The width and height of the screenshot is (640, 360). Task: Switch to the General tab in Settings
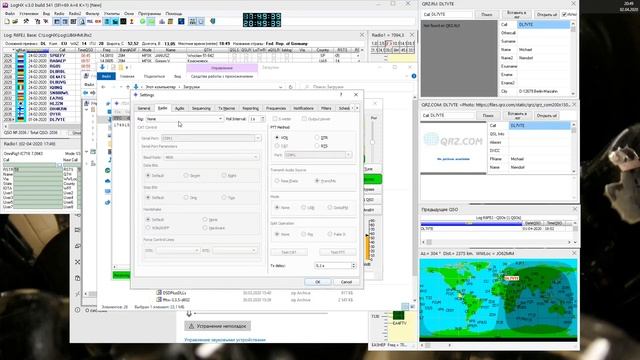[x=144, y=108]
